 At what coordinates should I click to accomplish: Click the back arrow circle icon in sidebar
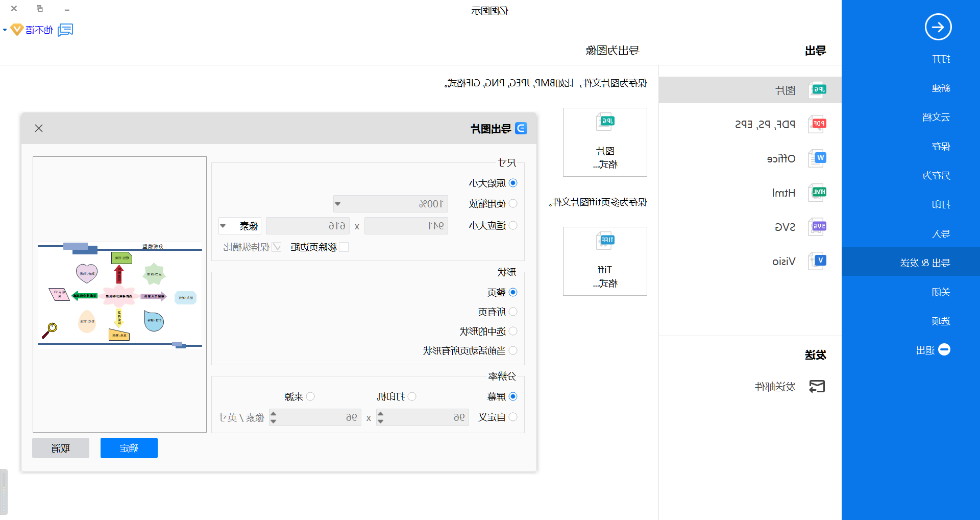point(938,27)
